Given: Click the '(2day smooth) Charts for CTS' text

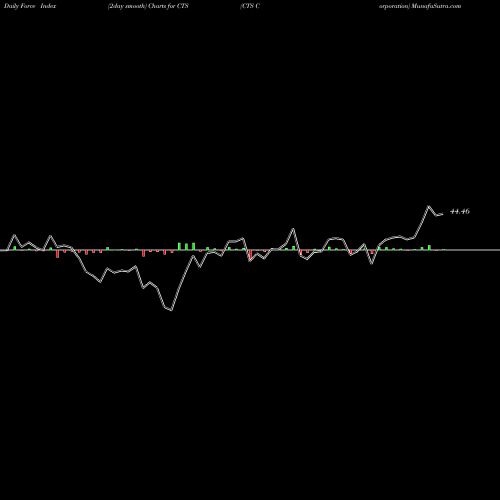Looking at the screenshot, I should pos(148,6).
